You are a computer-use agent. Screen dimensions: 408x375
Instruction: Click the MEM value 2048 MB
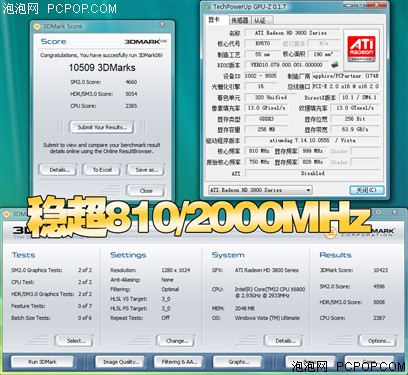pos(245,309)
